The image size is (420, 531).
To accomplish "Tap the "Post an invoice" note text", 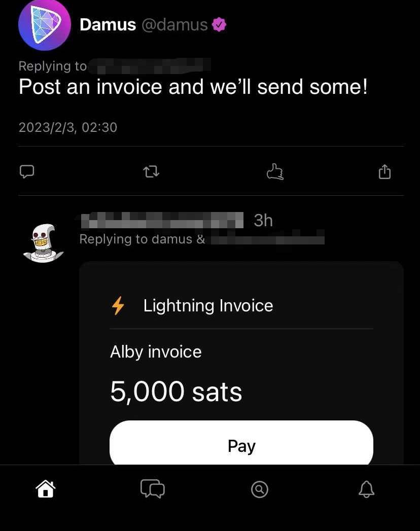I will click(x=193, y=87).
